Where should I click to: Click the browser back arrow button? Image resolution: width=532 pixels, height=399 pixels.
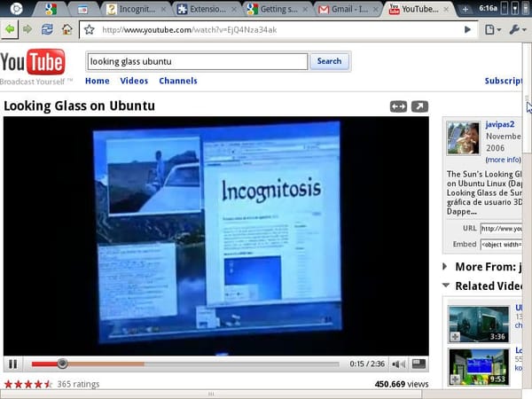[10, 30]
